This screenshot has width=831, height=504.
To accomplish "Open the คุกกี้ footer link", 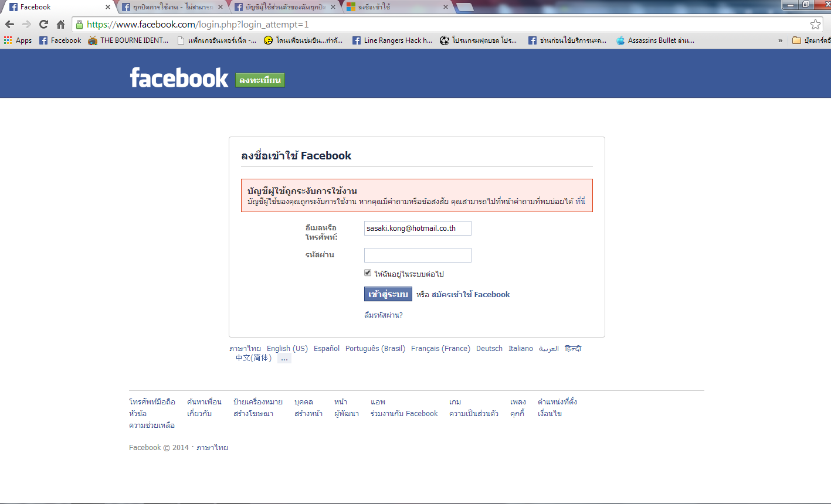I will click(517, 414).
